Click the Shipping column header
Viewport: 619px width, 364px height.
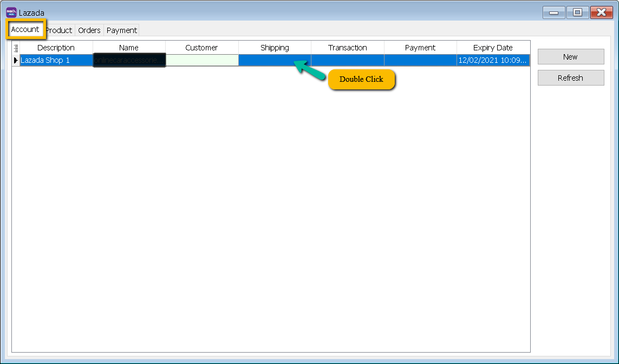pyautogui.click(x=275, y=48)
